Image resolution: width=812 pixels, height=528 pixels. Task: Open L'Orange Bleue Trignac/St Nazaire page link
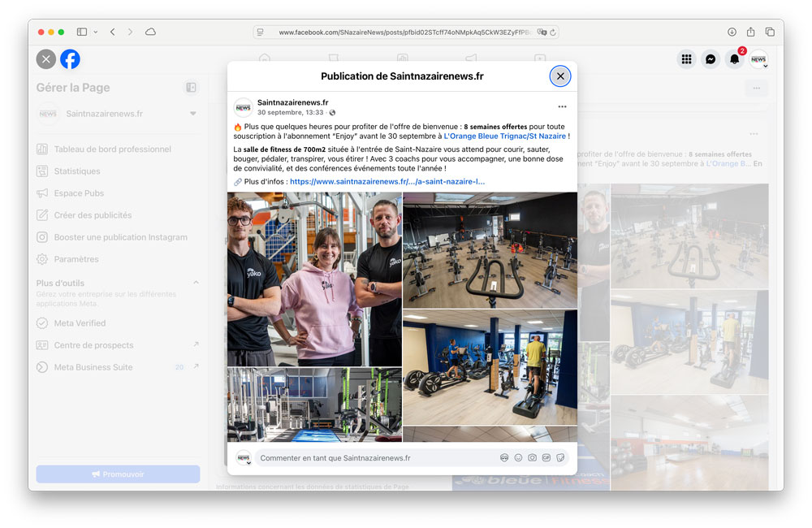click(504, 136)
